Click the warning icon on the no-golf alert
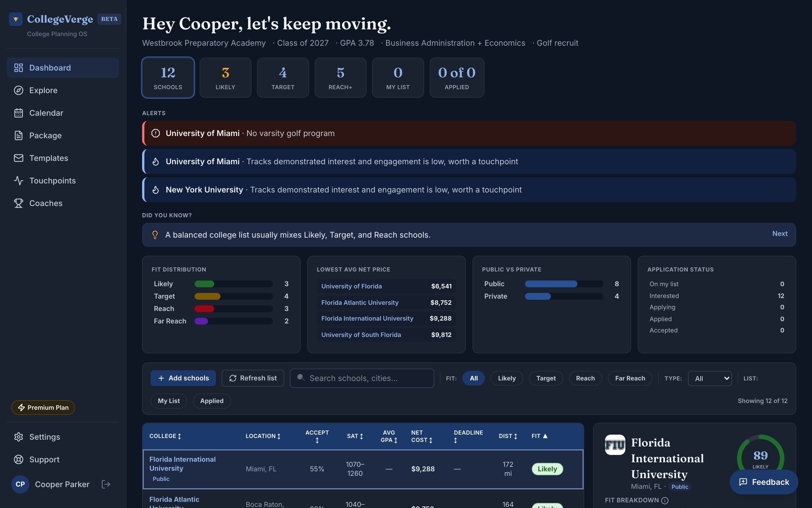This screenshot has width=812, height=508. [156, 133]
